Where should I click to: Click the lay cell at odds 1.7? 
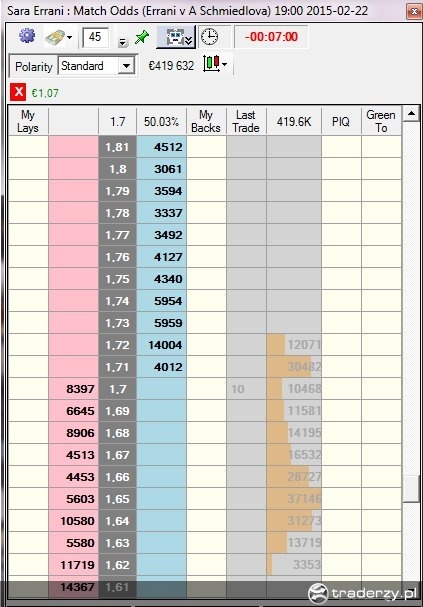tap(74, 389)
